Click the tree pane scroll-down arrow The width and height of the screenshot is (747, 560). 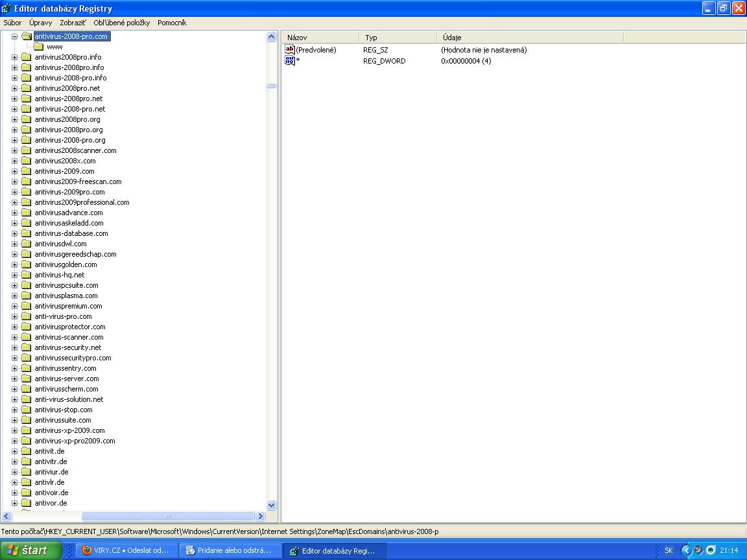[x=271, y=505]
